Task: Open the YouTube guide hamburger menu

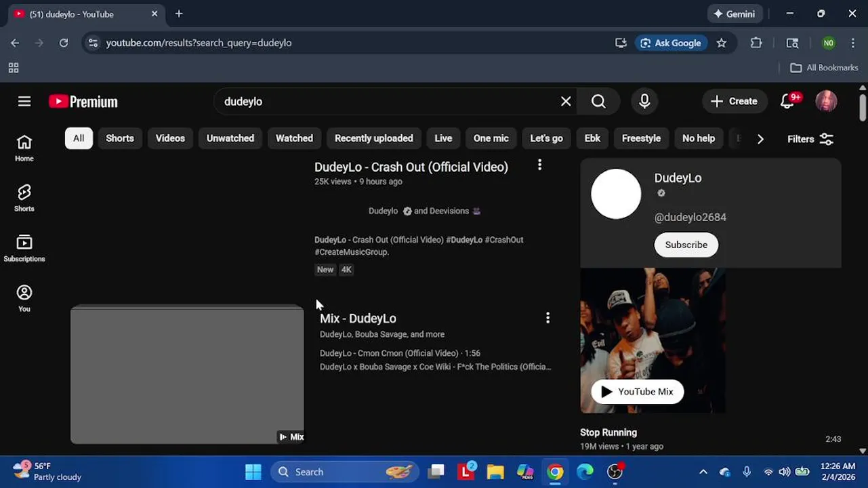Action: pyautogui.click(x=24, y=102)
